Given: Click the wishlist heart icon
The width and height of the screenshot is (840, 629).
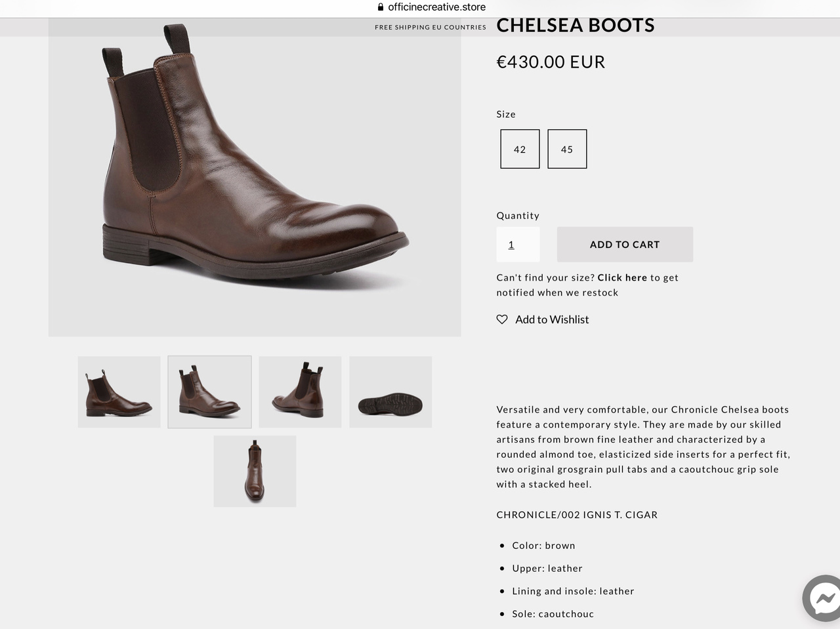Looking at the screenshot, I should [x=502, y=319].
